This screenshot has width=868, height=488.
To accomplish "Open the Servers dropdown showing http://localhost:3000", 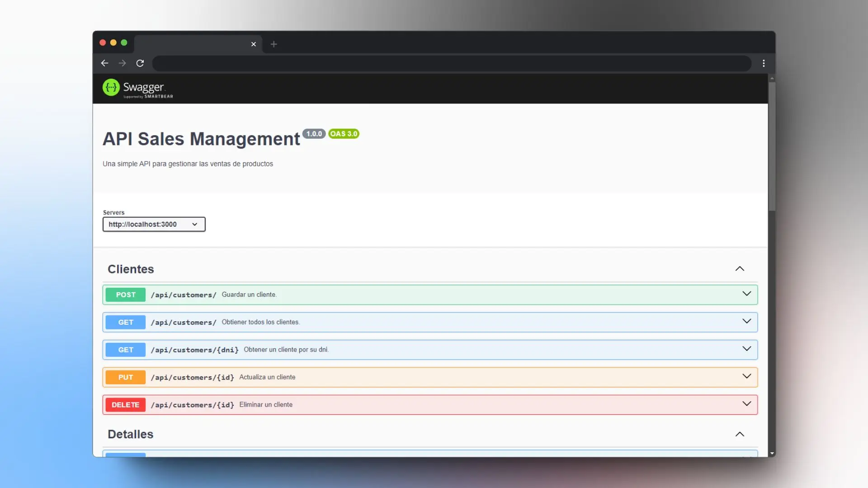I will pyautogui.click(x=154, y=224).
